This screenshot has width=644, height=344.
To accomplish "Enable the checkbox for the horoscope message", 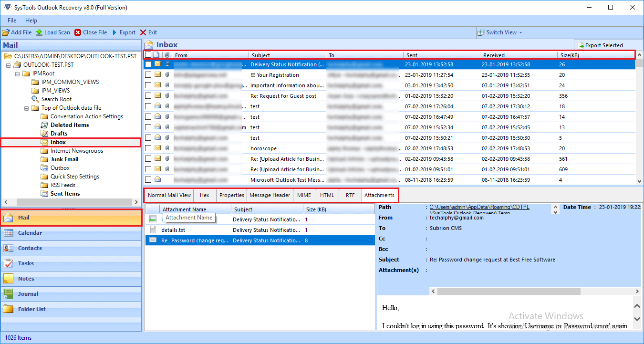I will [x=148, y=148].
